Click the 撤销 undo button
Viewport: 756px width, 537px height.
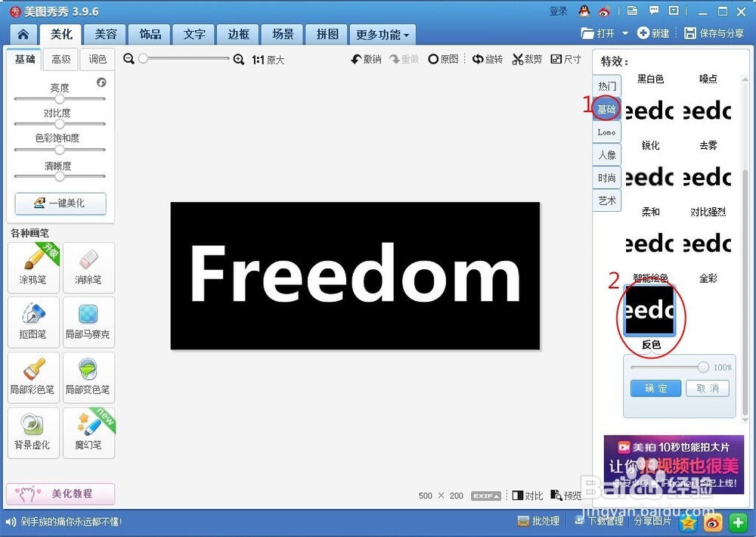[367, 59]
